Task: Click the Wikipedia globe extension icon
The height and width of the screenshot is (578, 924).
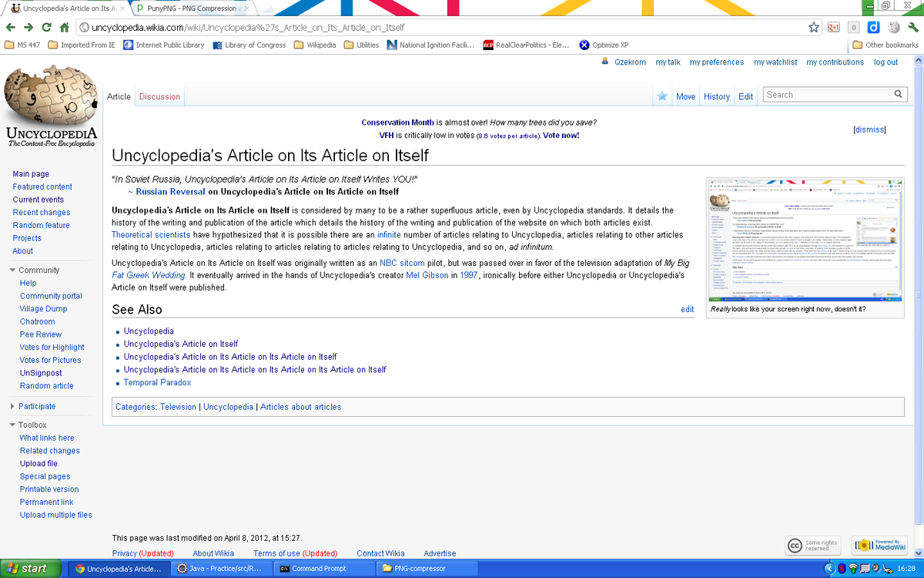Action: coord(892,26)
